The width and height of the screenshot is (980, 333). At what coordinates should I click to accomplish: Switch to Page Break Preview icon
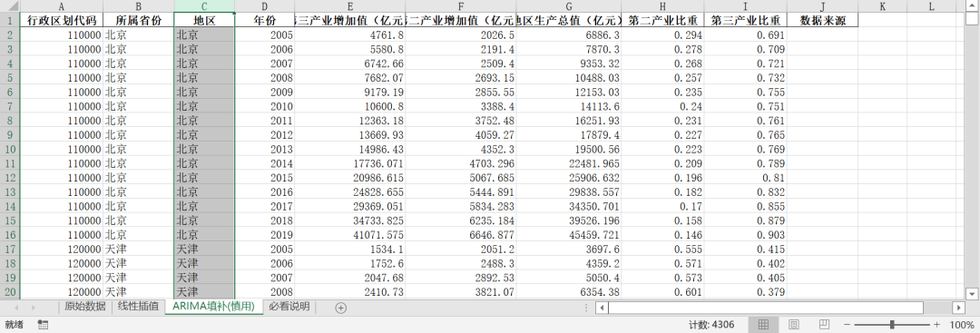[x=824, y=324]
